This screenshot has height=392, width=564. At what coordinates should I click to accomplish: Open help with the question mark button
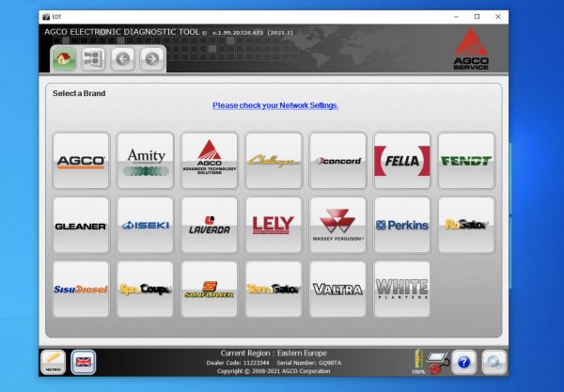pyautogui.click(x=463, y=362)
